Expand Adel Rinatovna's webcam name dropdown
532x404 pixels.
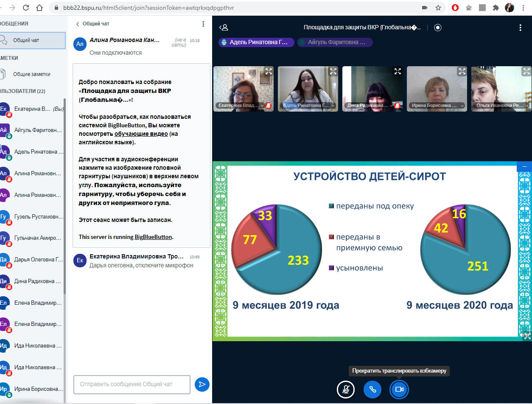point(332,106)
